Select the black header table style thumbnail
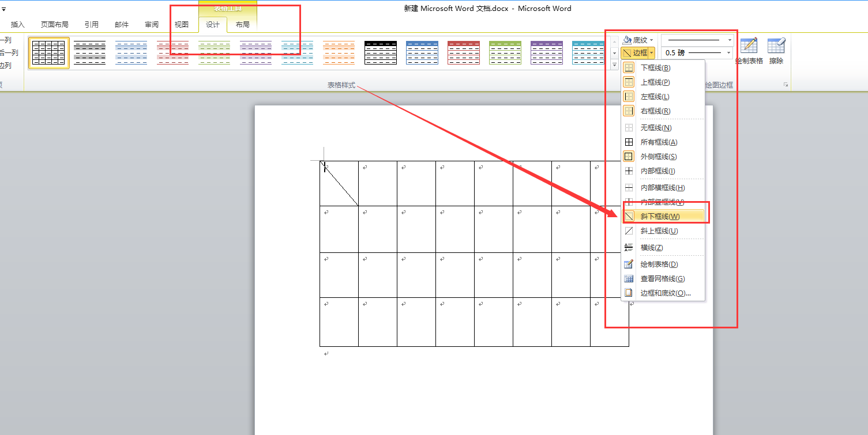 (381, 53)
